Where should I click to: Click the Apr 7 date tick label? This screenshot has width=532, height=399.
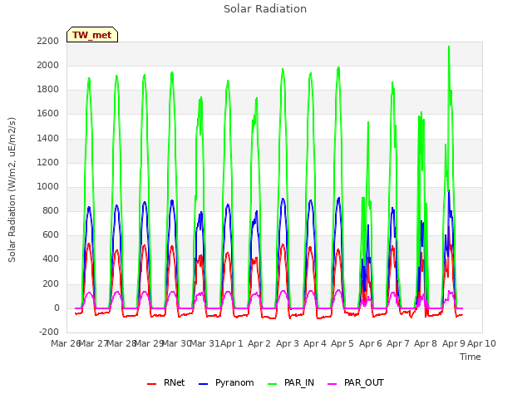(x=398, y=343)
